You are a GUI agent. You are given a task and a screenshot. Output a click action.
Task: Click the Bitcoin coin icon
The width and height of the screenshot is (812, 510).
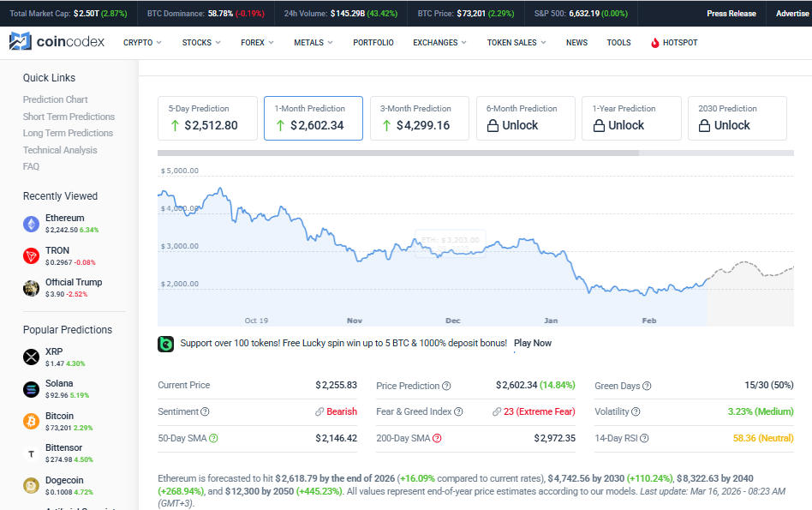(32, 421)
